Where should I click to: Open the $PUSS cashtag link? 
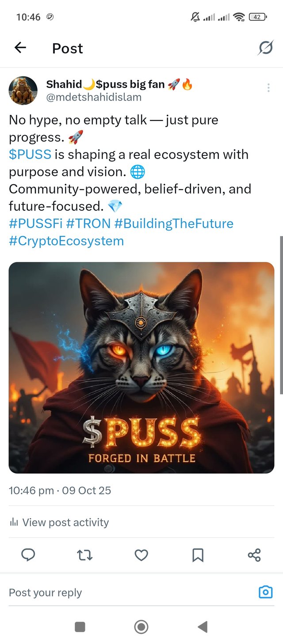(x=30, y=155)
